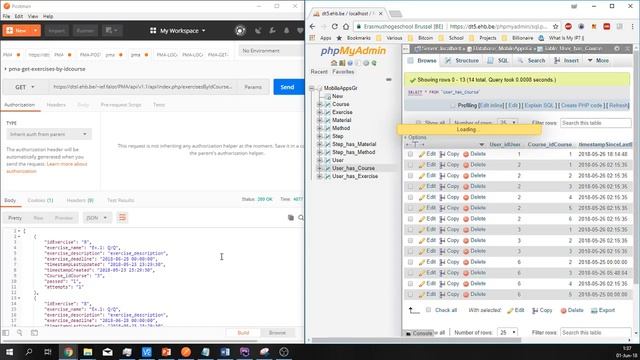Tick the checkbox in row with timestamp 05:48:04
The height and width of the screenshot is (360, 640).
coord(410,273)
